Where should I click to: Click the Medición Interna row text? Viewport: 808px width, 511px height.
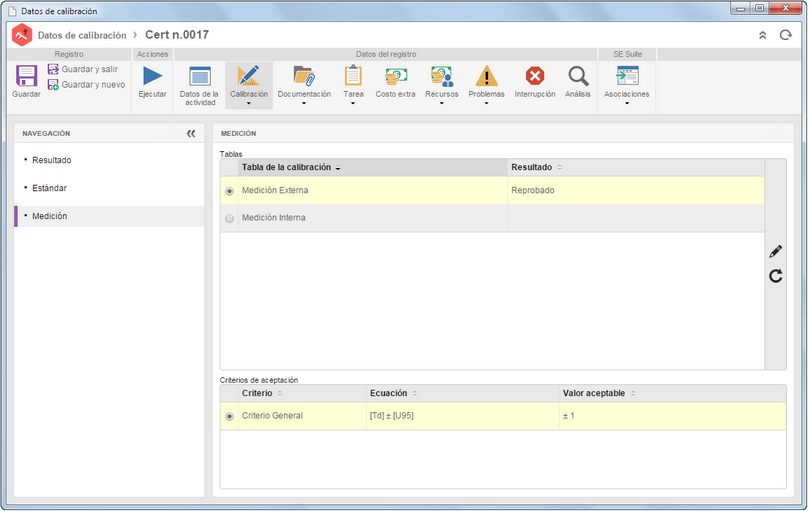tap(274, 217)
